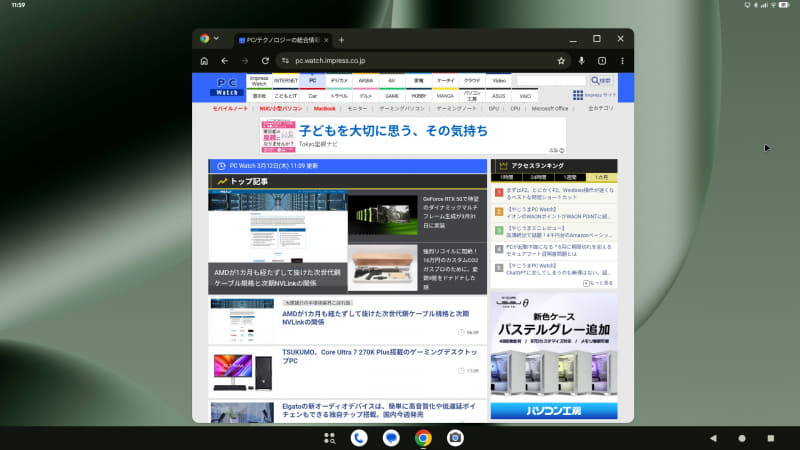
Task: Close the PCテクノロジー tab
Action: tap(326, 40)
